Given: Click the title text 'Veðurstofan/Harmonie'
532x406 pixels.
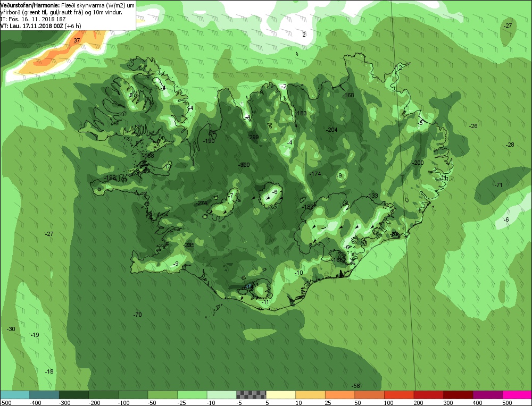Looking at the screenshot, I should (x=30, y=5).
